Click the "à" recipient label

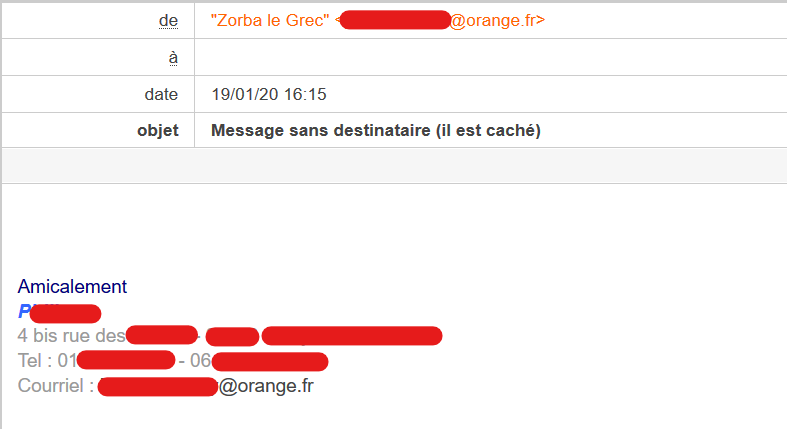173,57
